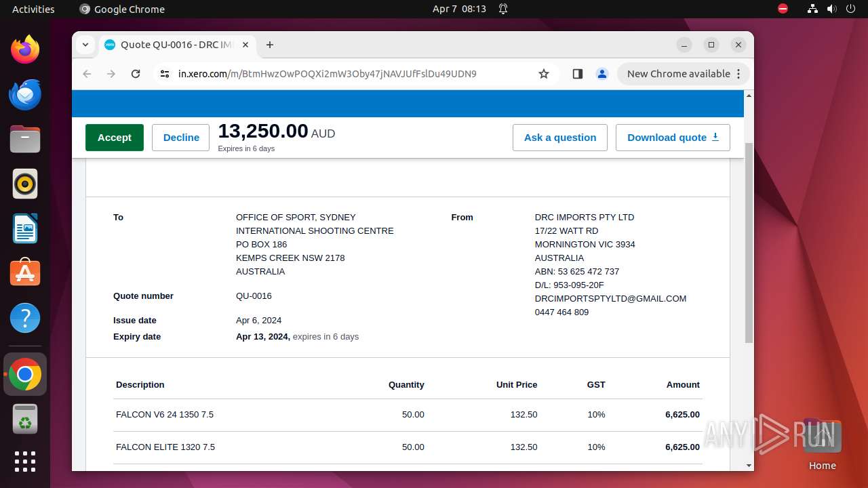View site information icon in address bar
This screenshot has width=868, height=488.
click(165, 74)
